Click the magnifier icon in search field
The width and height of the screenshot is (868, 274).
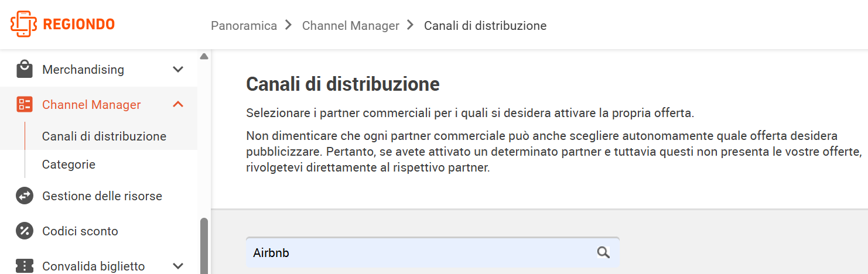[603, 252]
